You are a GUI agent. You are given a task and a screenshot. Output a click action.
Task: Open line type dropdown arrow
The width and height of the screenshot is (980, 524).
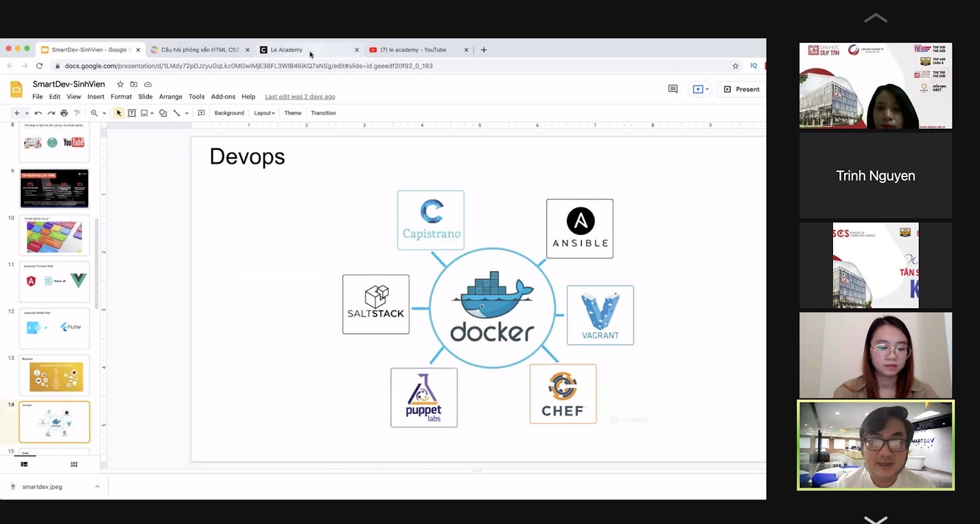point(187,113)
